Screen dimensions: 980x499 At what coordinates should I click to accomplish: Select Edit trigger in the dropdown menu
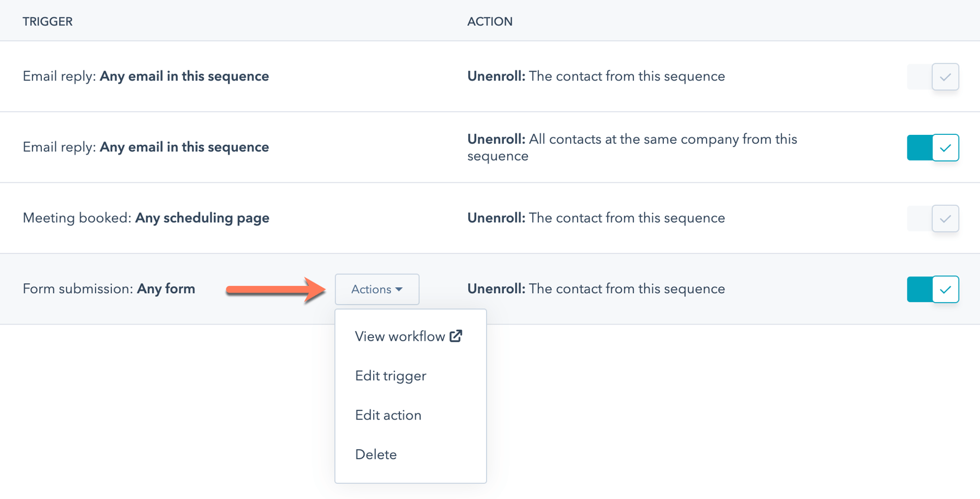[x=390, y=375]
